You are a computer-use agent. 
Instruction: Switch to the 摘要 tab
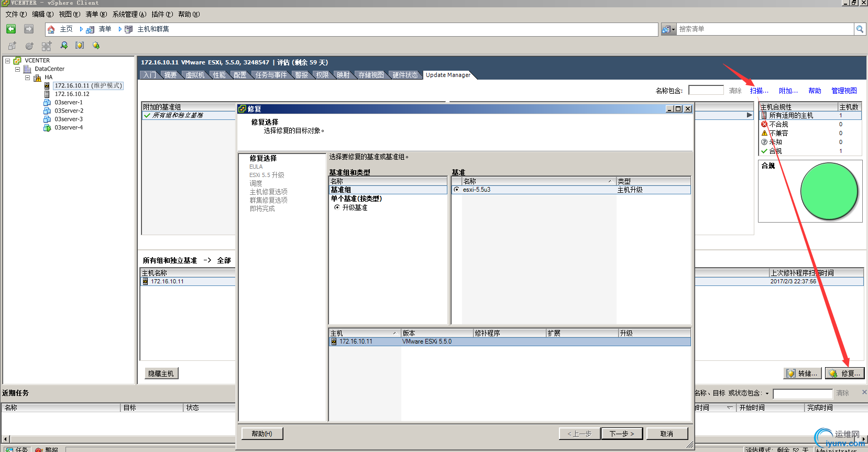(x=170, y=75)
